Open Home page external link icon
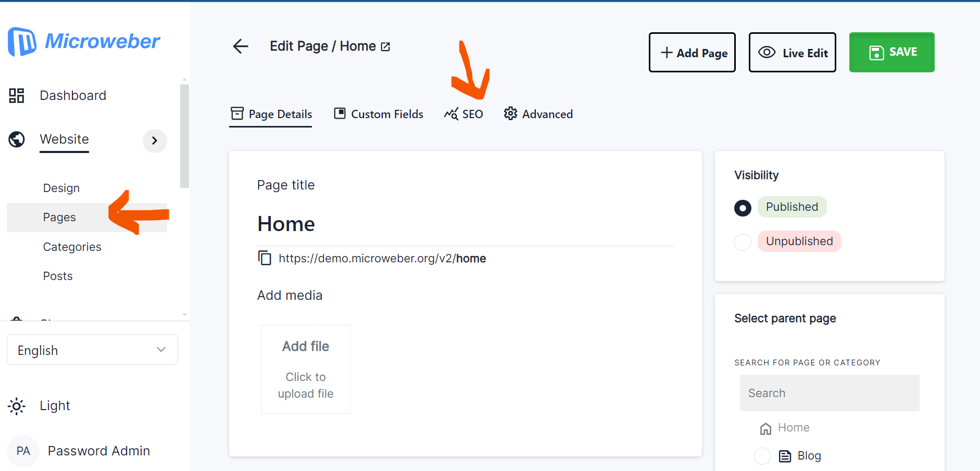 [385, 47]
